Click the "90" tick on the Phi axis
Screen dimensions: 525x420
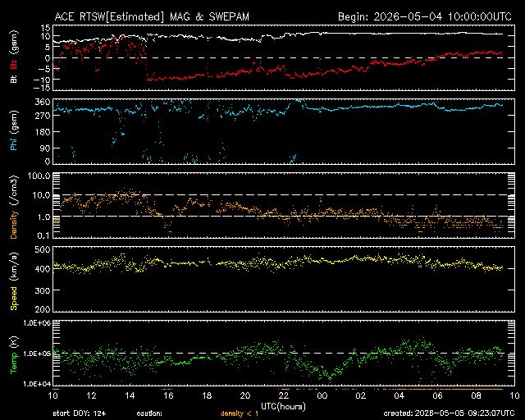[46, 148]
